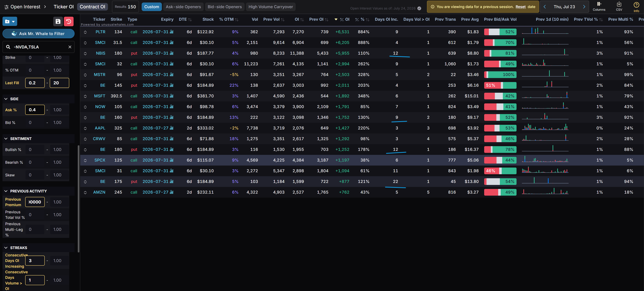This screenshot has height=291, width=644.
Task: Click the SMCI 31.5 bid/ask volume bar
Action: pyautogui.click(x=500, y=43)
